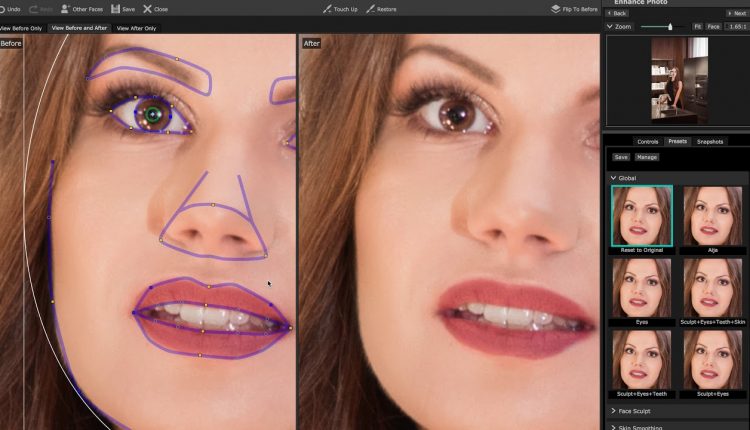Expand the Face Sculpt section
Viewport: 750px width, 430px height.
pos(613,411)
